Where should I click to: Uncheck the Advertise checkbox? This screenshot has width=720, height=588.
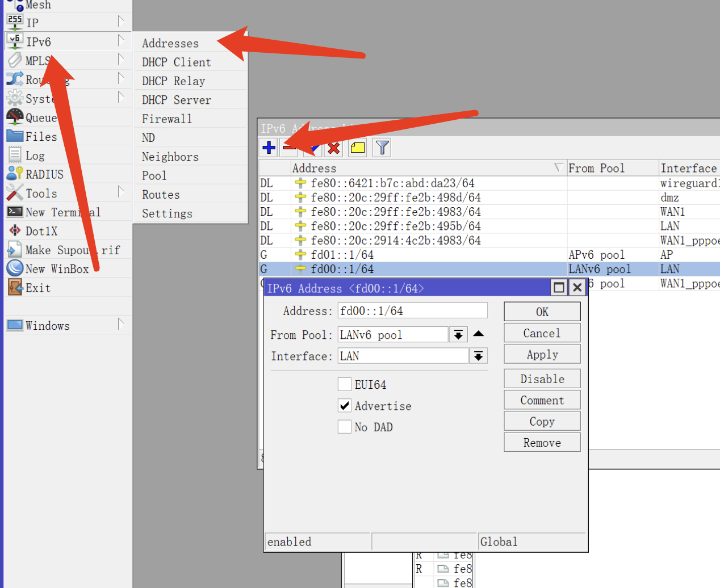(x=345, y=405)
